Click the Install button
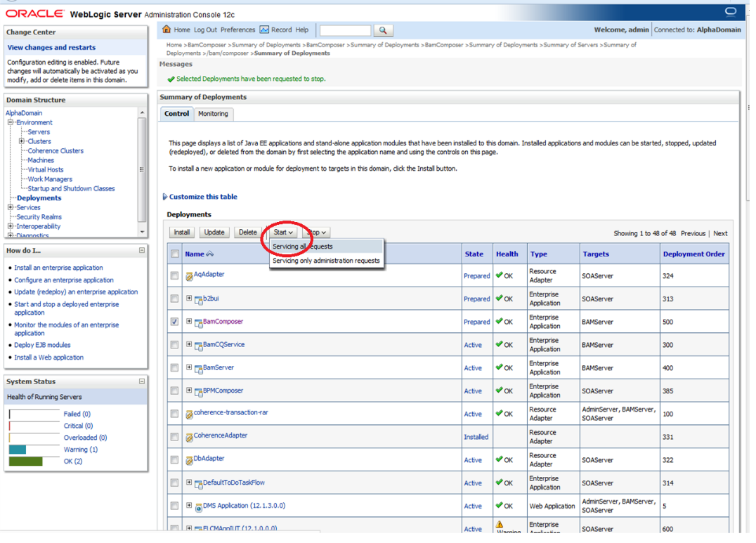The height and width of the screenshot is (543, 756). point(182,233)
